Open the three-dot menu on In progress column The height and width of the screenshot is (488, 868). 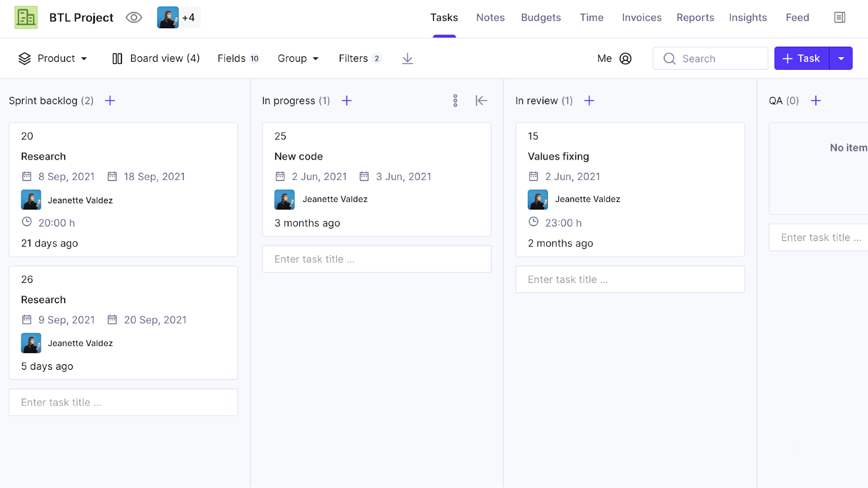455,100
